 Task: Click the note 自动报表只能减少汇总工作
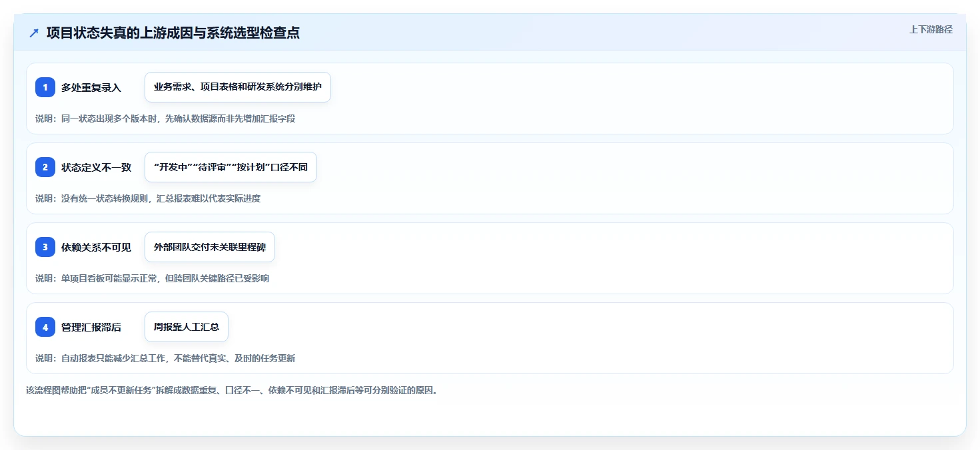pos(165,358)
